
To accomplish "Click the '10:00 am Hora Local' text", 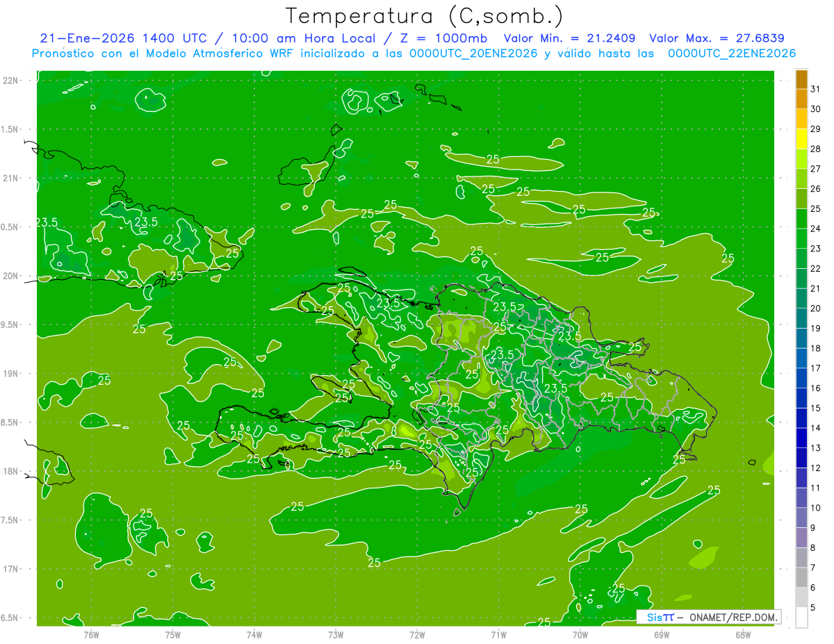I will 303,38.
